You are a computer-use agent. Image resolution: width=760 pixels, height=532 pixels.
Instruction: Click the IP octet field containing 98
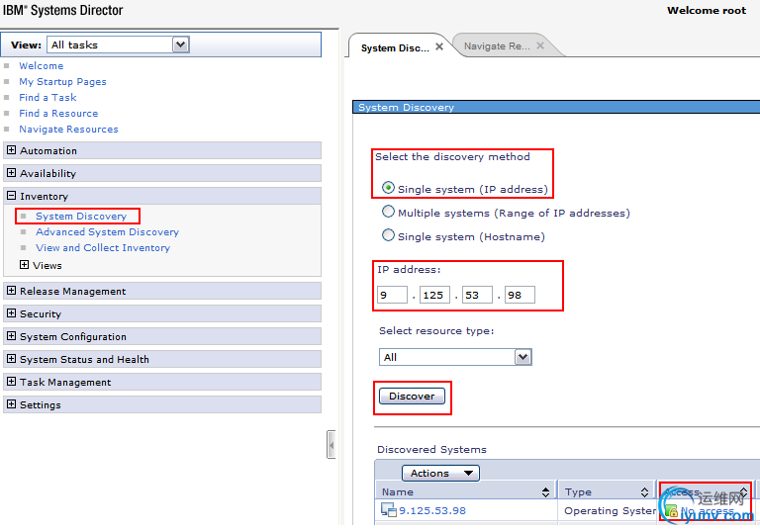(x=521, y=295)
